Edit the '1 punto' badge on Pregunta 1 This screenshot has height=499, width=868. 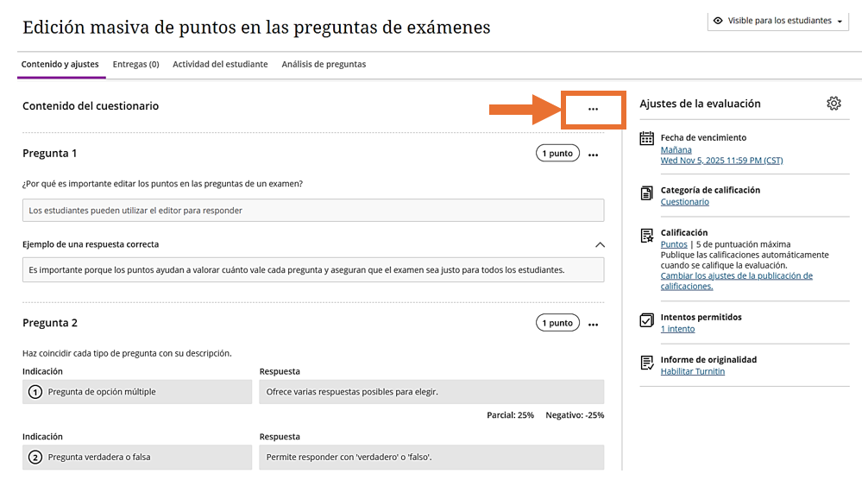tap(557, 154)
